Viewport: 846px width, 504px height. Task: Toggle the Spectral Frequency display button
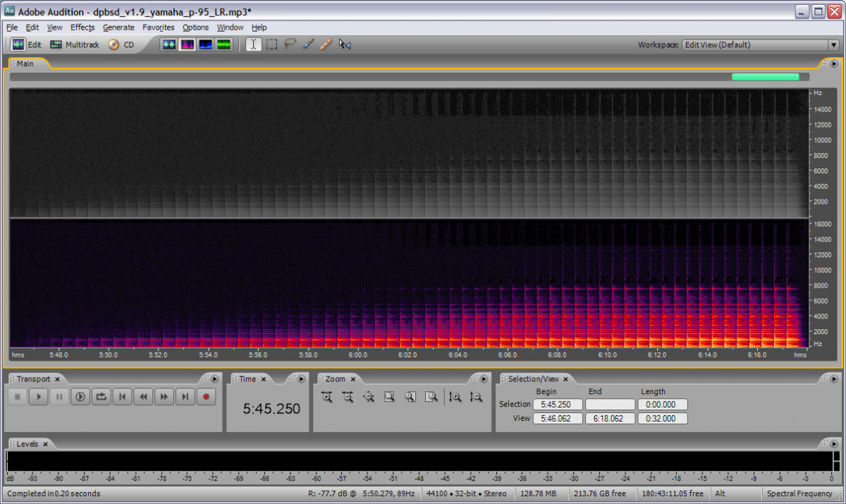[x=188, y=44]
